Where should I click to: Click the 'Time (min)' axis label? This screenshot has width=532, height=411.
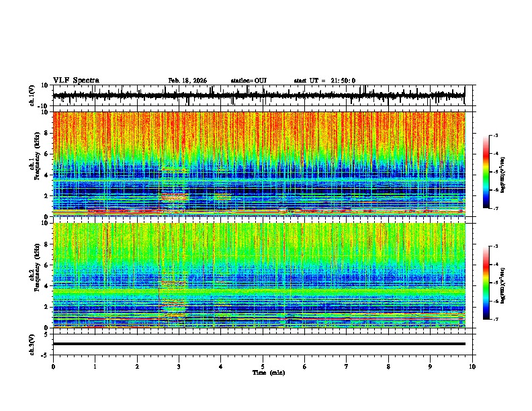pyautogui.click(x=269, y=373)
